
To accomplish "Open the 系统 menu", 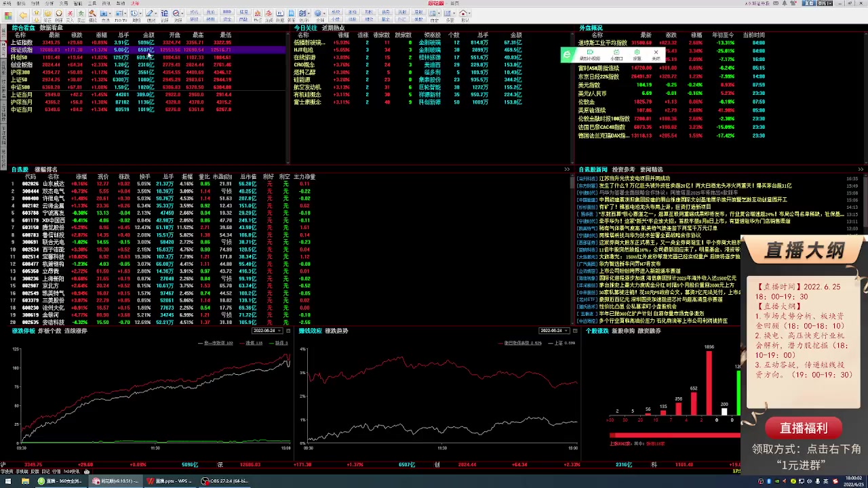I will [7, 3].
